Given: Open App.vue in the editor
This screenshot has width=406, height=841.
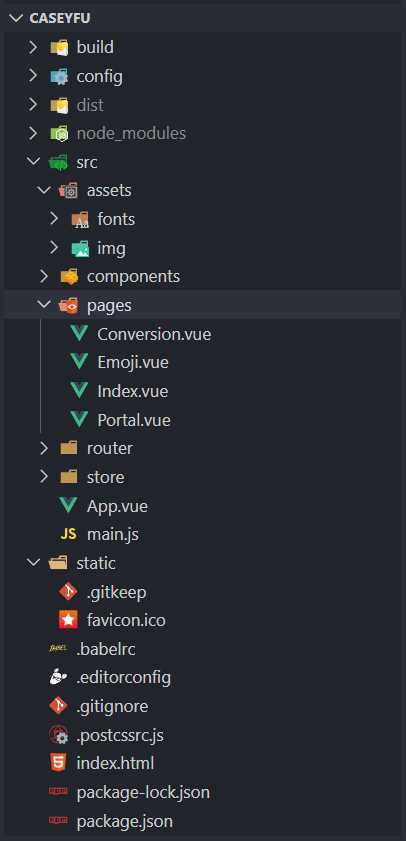Looking at the screenshot, I should pyautogui.click(x=117, y=506).
